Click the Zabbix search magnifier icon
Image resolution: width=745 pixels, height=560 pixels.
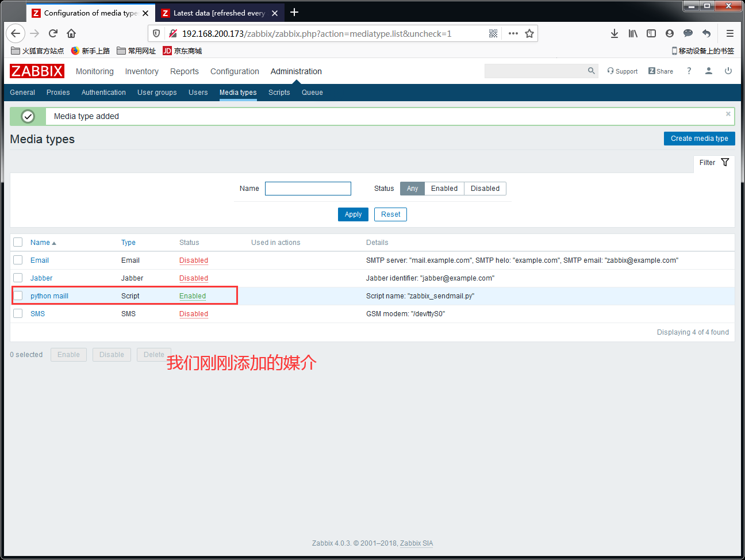coord(592,71)
